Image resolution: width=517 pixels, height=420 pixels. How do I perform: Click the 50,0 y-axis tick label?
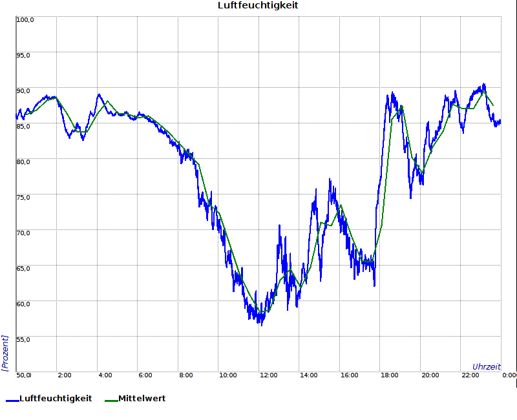click(x=24, y=375)
